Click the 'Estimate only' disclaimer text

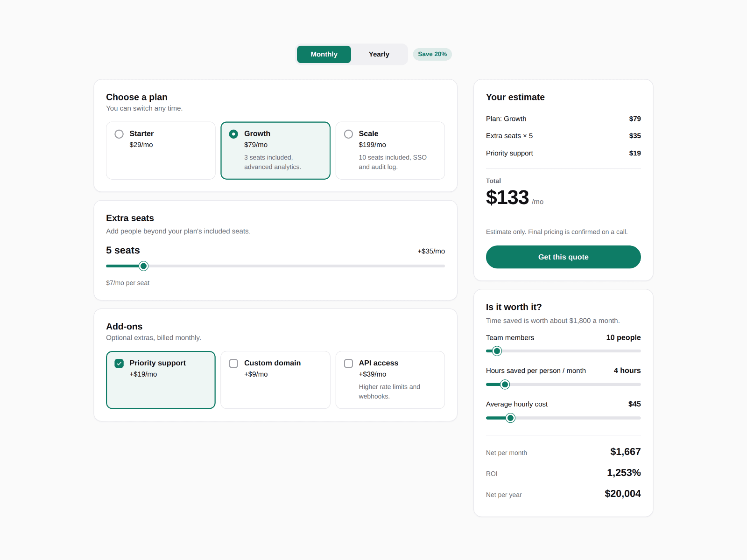(557, 232)
